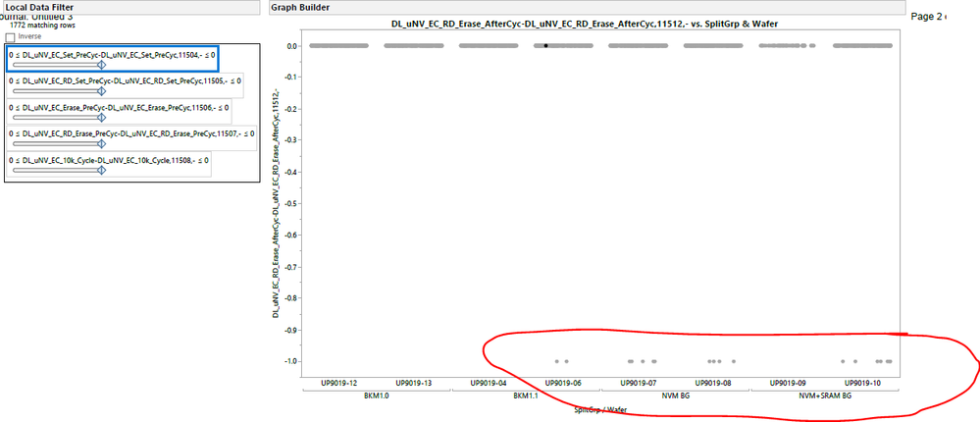The height and width of the screenshot is (422, 980).
Task: Select the DL_uNV_EC_RD_Erase_PreCyc 11507 filter
Action: tap(131, 137)
